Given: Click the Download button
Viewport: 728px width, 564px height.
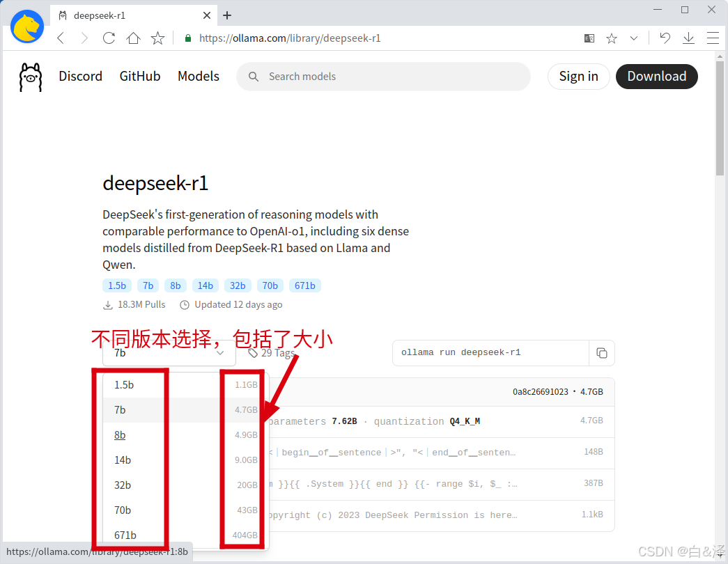Looking at the screenshot, I should coord(656,77).
